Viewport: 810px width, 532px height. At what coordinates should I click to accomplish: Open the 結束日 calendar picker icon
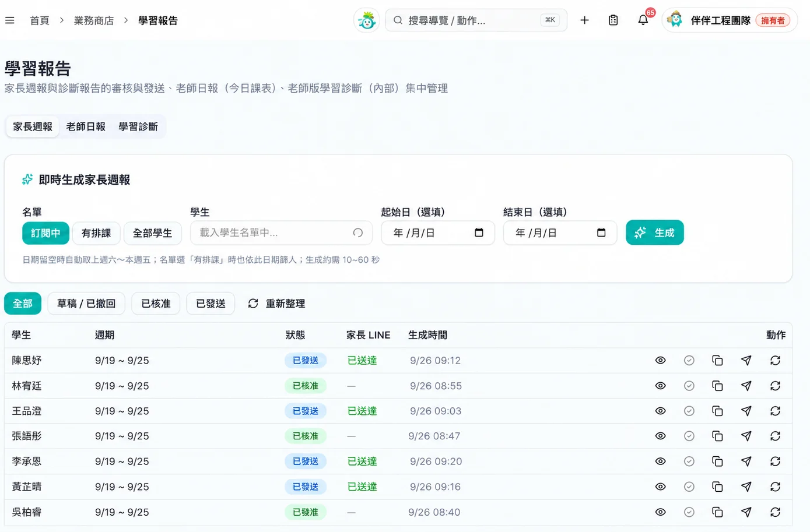pyautogui.click(x=601, y=233)
